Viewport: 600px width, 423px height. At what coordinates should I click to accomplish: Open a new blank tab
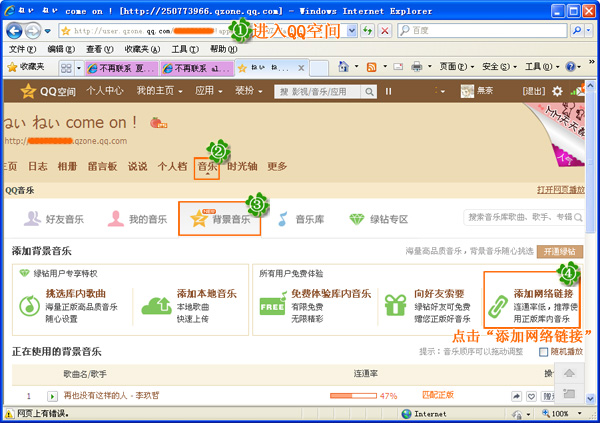(319, 69)
